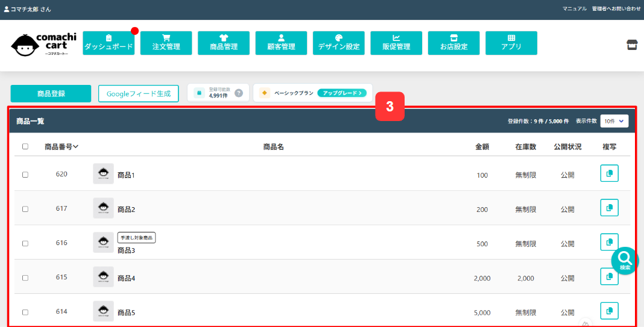Open the 商品管理 menu
This screenshot has width=644, height=327.
(x=224, y=43)
